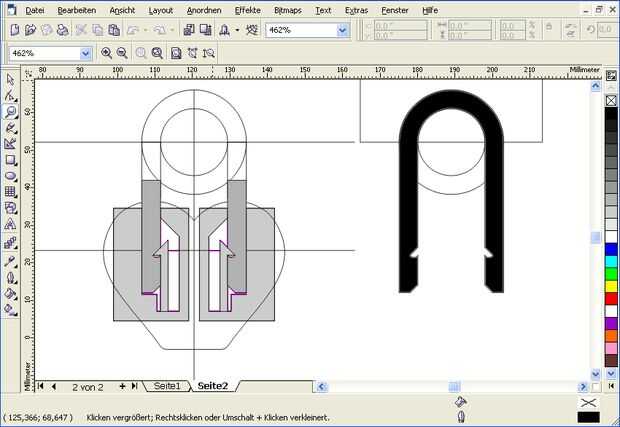This screenshot has width=620, height=427.
Task: Expand the 462% dropdown in the zoom toolbar
Action: [85, 52]
